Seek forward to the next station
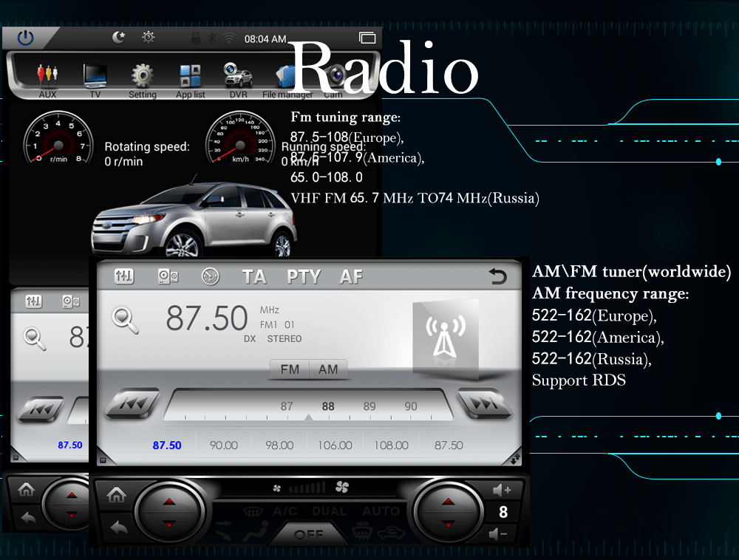739x560 pixels. (x=485, y=405)
